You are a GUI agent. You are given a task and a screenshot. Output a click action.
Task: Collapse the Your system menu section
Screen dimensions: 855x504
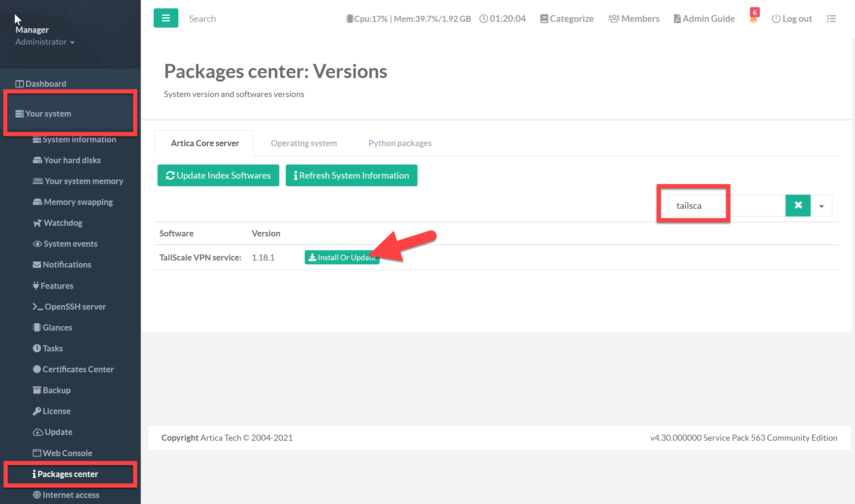coord(48,113)
